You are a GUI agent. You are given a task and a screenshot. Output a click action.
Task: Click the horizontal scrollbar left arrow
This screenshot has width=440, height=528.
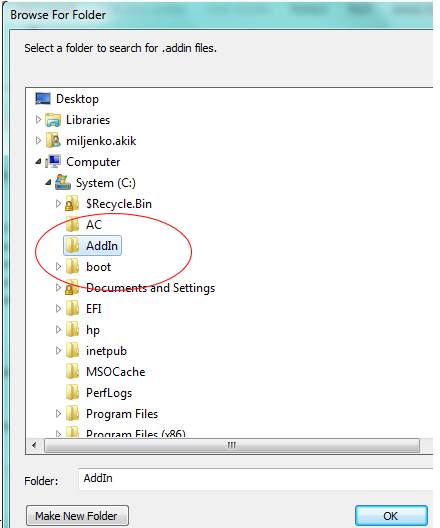tap(34, 445)
